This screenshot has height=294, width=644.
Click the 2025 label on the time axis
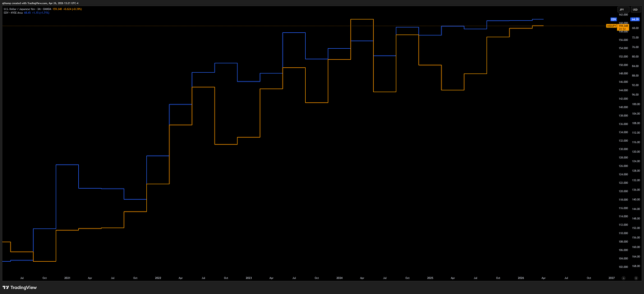tap(430, 278)
